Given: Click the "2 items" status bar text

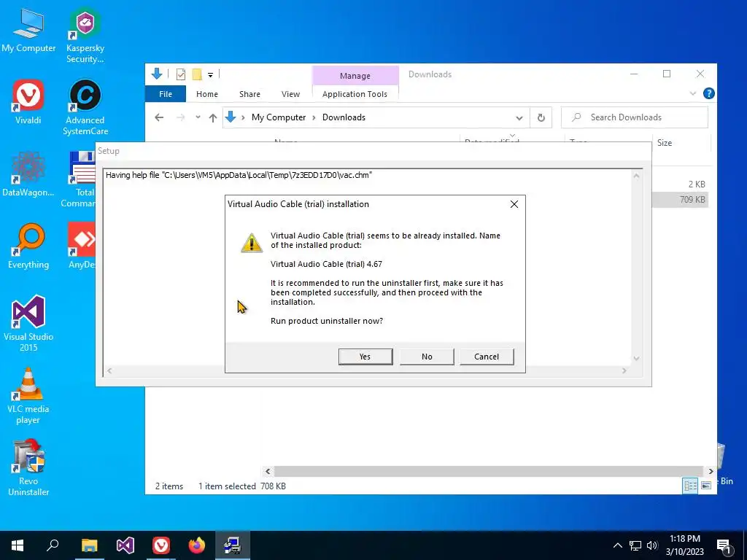Looking at the screenshot, I should (x=169, y=486).
